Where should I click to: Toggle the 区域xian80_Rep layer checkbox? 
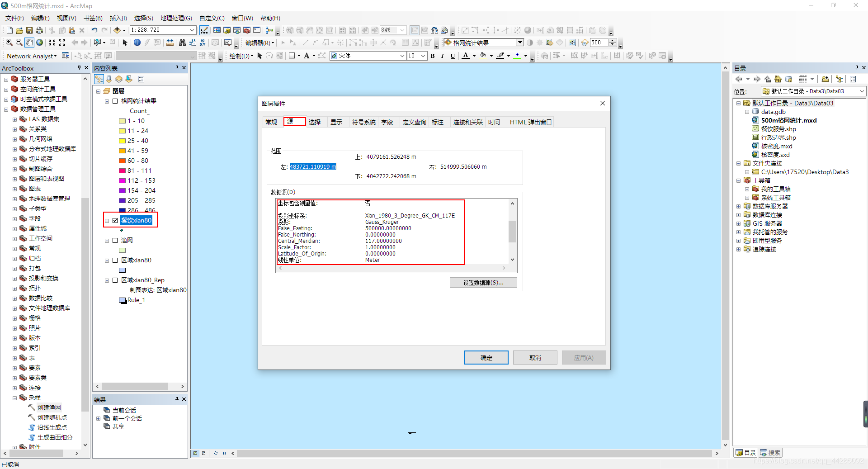[x=115, y=280]
